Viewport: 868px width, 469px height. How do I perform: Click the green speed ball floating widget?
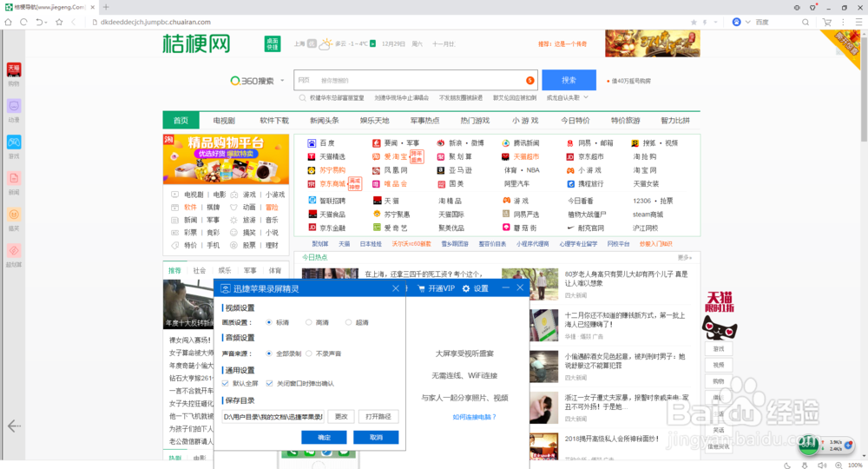809,445
